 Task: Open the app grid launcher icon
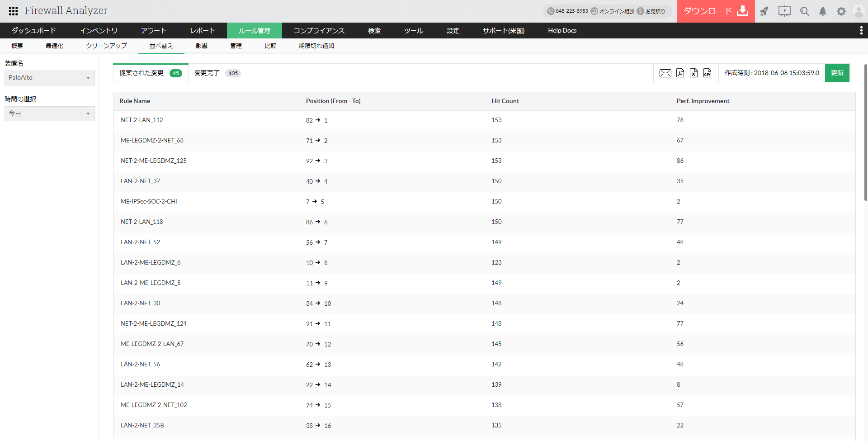13,11
